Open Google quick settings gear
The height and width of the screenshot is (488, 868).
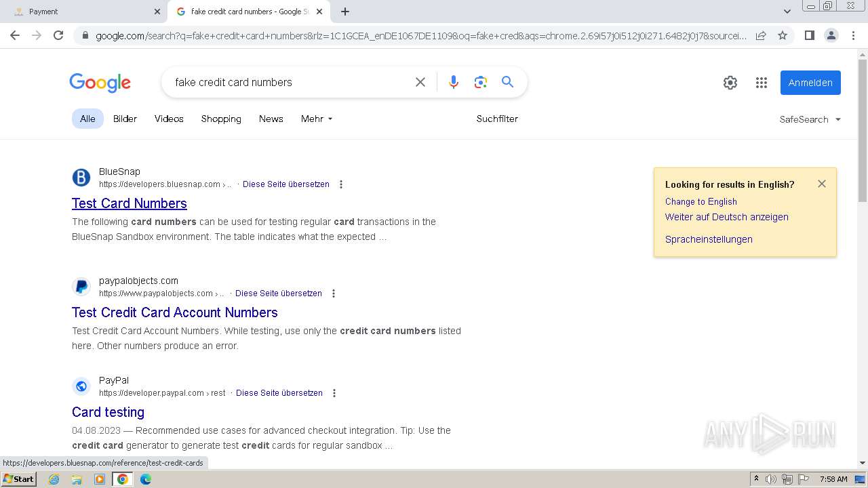[730, 83]
